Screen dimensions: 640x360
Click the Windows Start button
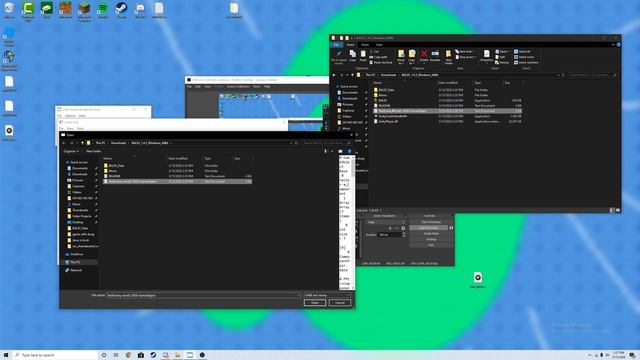(6, 355)
